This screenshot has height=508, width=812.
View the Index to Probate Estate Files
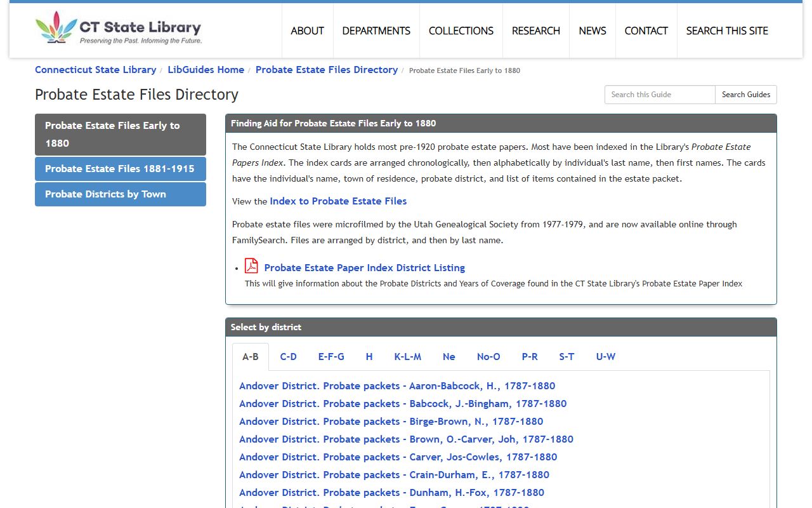pyautogui.click(x=338, y=201)
